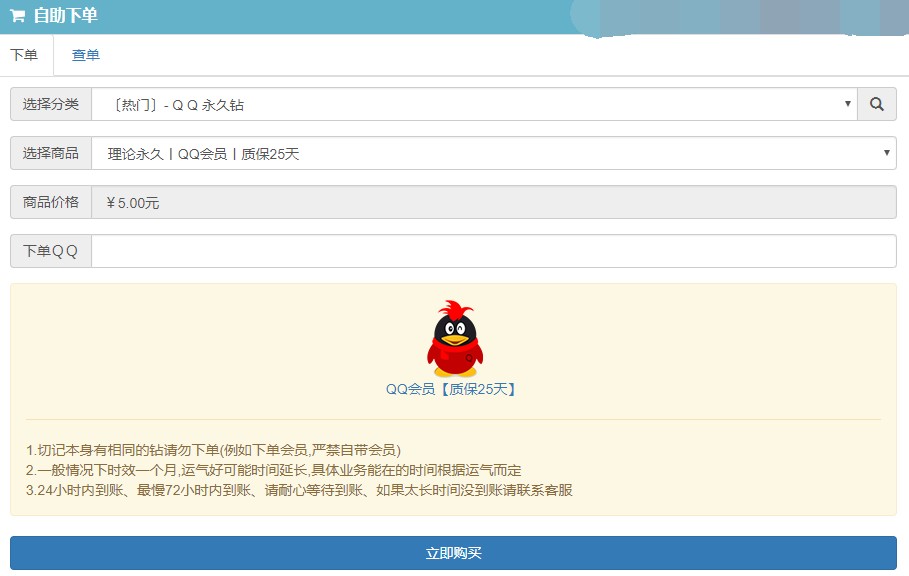This screenshot has width=909, height=576.
Task: Click the shopping cart icon in header
Action: [17, 16]
